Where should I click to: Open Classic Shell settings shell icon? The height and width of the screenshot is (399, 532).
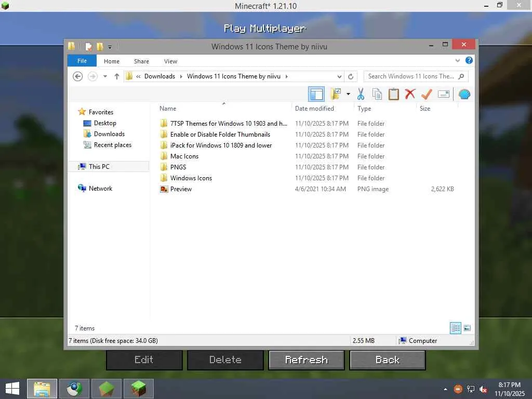pyautogui.click(x=464, y=94)
